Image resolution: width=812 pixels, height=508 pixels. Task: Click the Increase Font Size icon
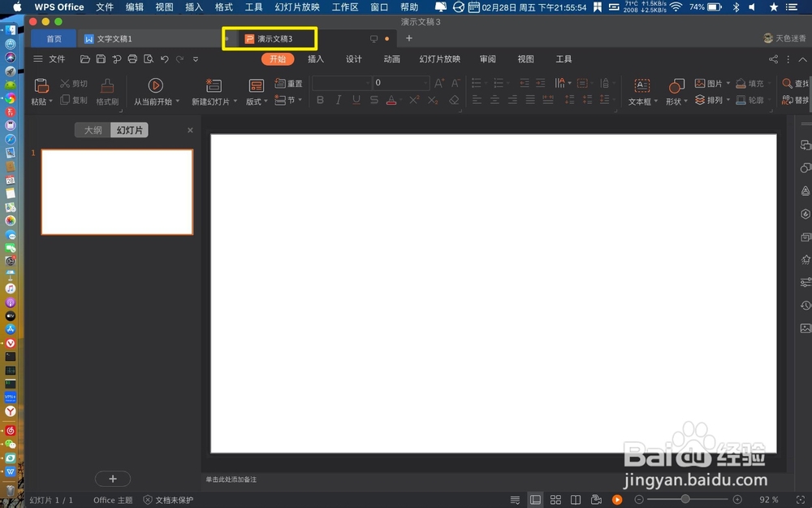coord(439,83)
